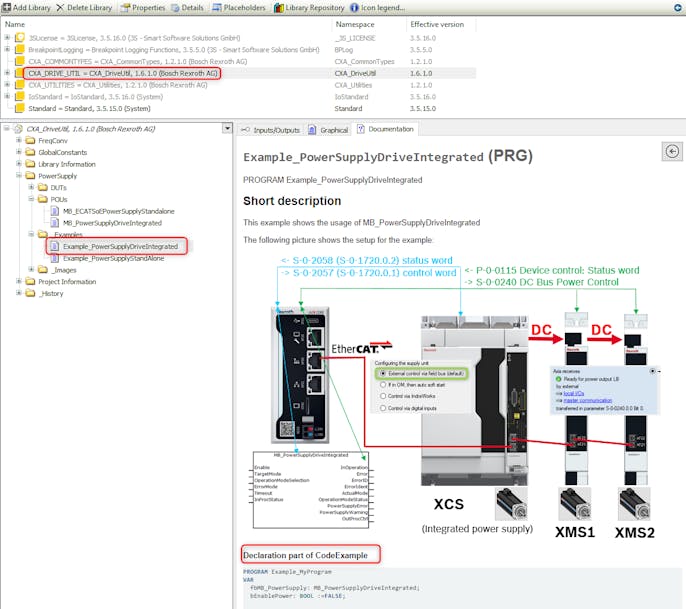Show the Icon legend

pyautogui.click(x=378, y=7)
